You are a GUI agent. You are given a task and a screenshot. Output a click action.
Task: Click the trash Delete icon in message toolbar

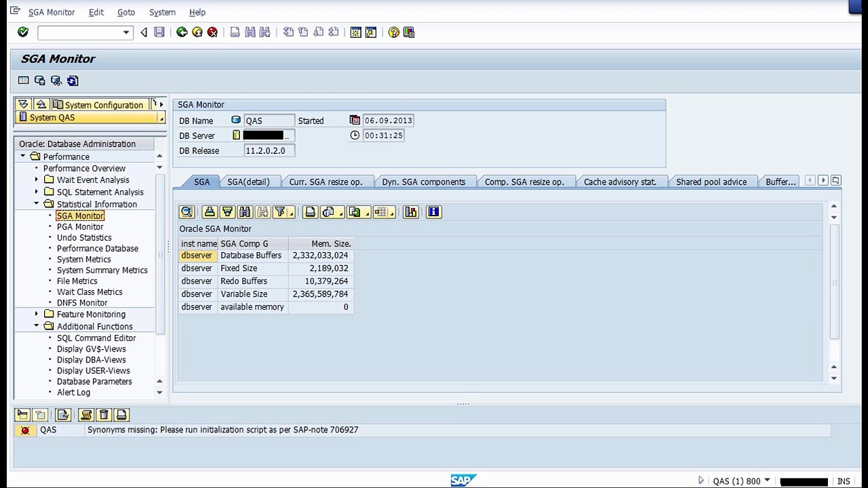pos(104,415)
